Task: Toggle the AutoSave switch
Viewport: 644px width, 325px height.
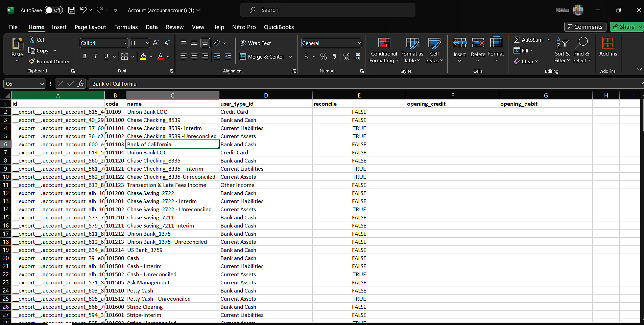Action: point(54,10)
